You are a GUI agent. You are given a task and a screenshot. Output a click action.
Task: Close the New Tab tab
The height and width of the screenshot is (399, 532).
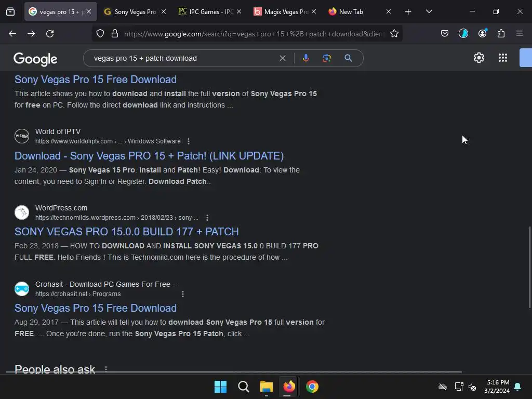click(389, 11)
